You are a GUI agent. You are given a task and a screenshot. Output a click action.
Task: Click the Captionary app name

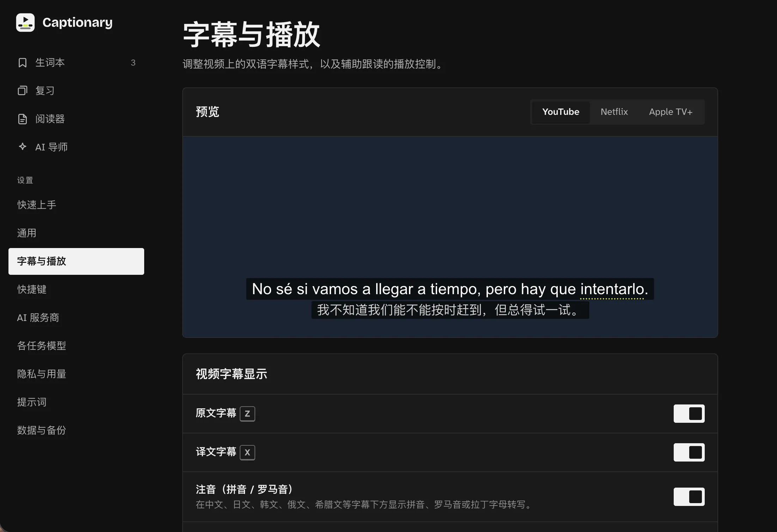pos(78,23)
